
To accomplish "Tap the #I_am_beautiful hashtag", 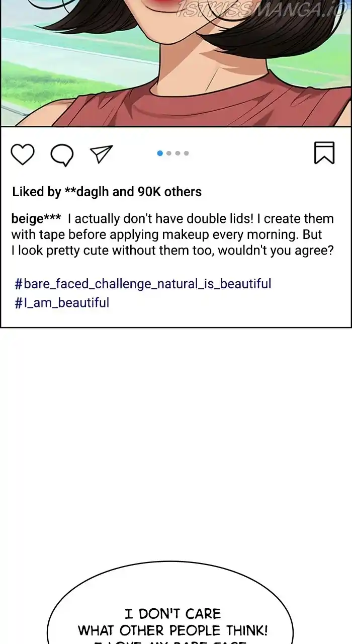I will coord(62,303).
